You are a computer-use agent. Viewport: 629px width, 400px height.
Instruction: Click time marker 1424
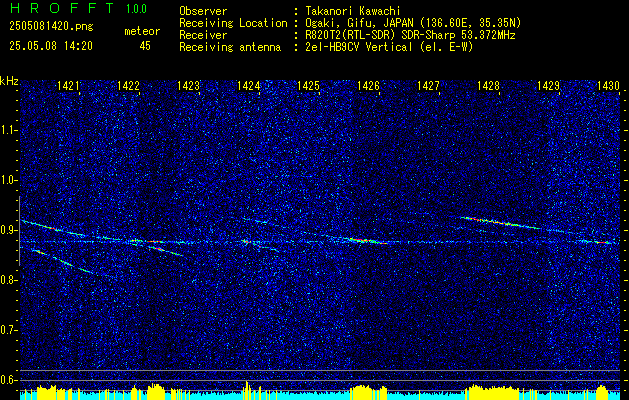(x=248, y=85)
